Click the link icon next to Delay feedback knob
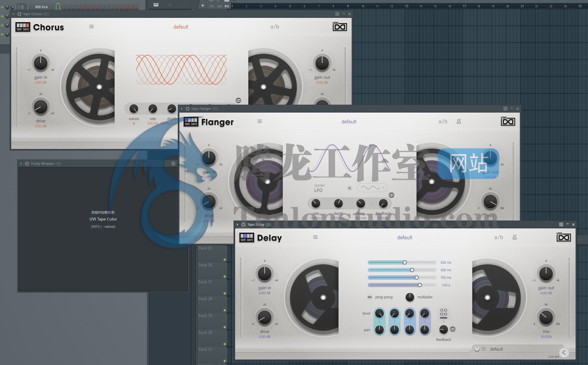The height and width of the screenshot is (365, 588). (453, 329)
